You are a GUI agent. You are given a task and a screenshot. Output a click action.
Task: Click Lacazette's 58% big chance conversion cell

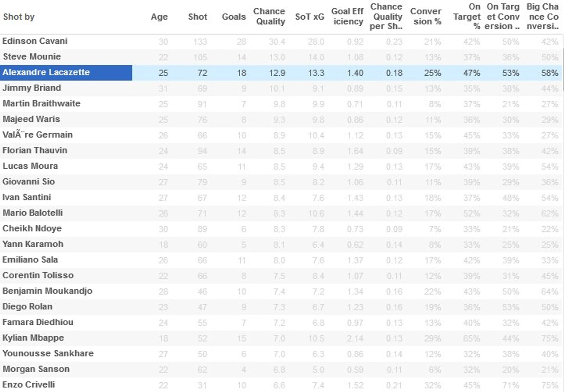click(x=549, y=73)
